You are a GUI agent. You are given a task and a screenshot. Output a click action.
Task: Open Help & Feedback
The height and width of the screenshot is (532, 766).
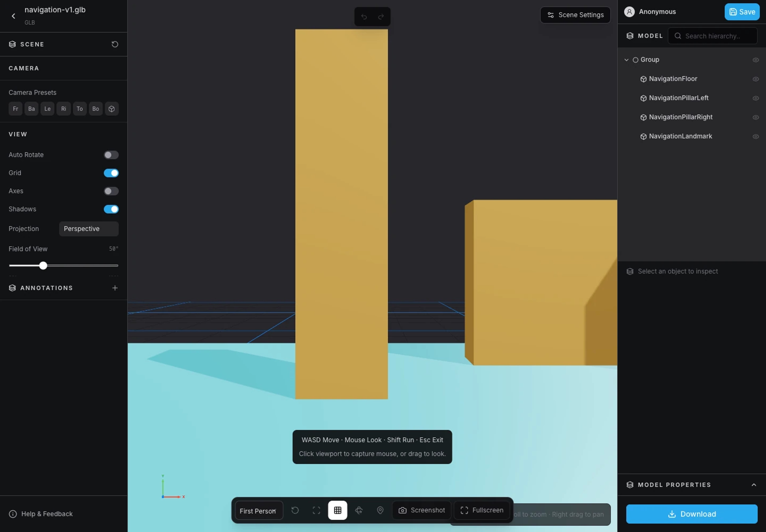click(x=41, y=514)
